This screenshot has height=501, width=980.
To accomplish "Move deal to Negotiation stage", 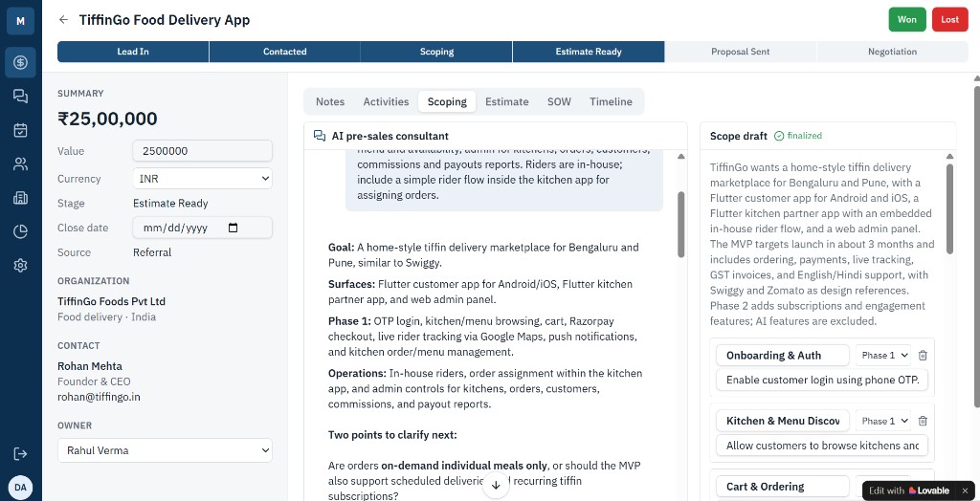I will coord(893,52).
